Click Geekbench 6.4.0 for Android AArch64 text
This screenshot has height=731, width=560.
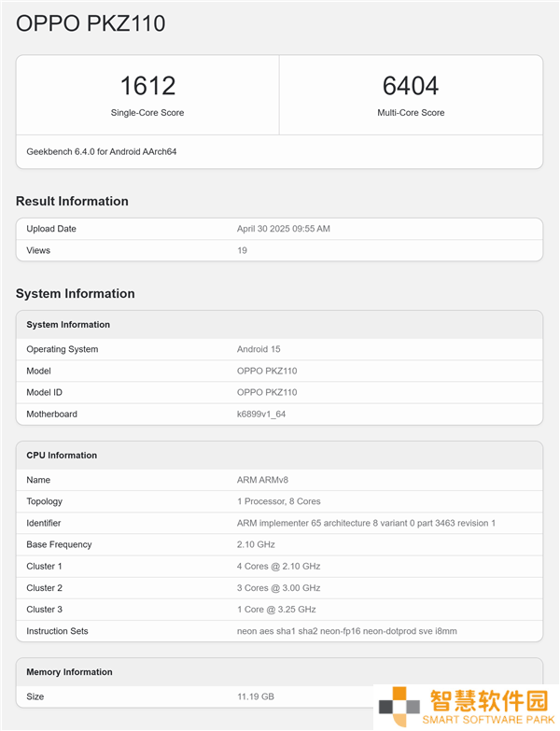click(x=101, y=151)
